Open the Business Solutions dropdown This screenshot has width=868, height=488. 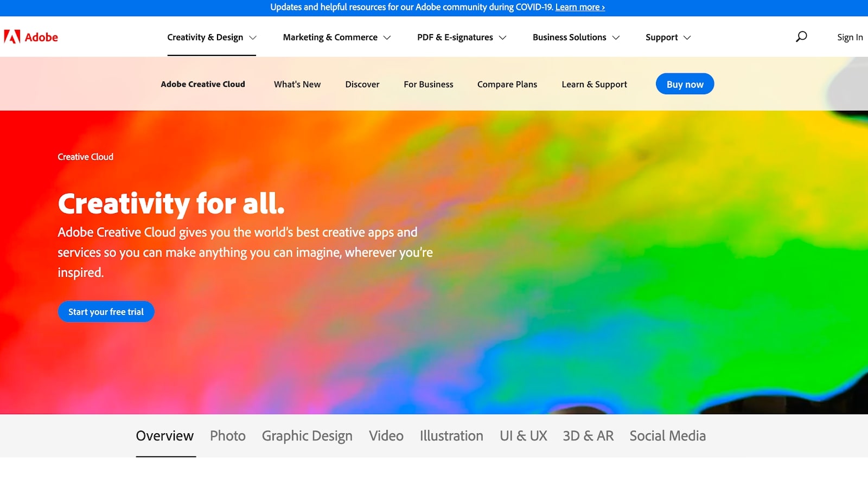point(575,37)
